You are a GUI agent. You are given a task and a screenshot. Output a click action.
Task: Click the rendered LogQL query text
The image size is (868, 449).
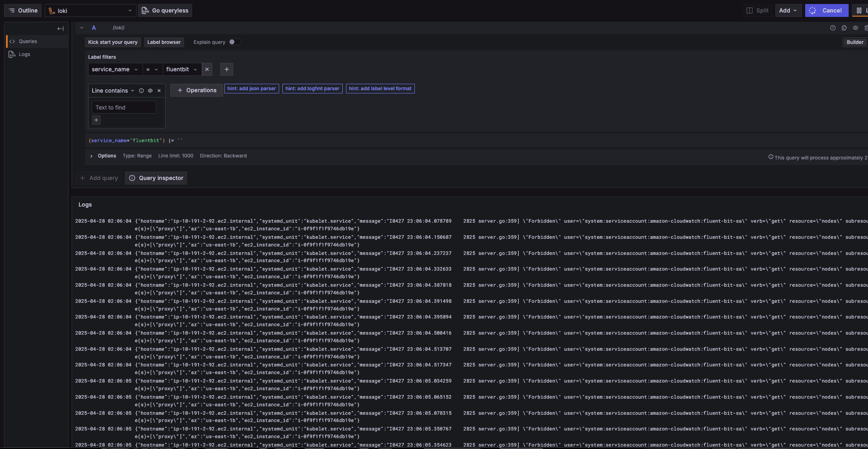point(136,141)
